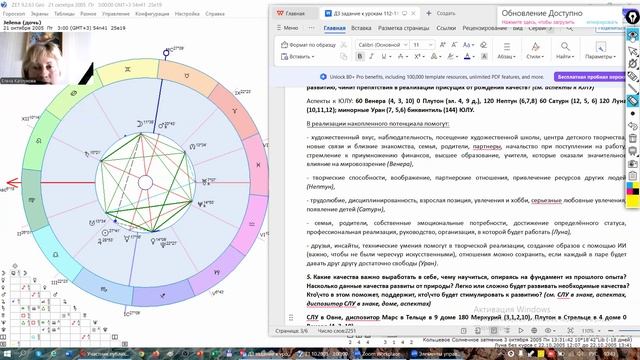Open the font name combo box Calibri

tap(382, 44)
